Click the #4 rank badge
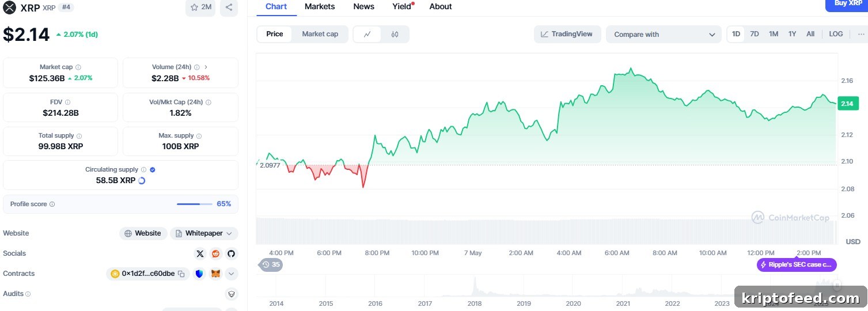 (66, 7)
